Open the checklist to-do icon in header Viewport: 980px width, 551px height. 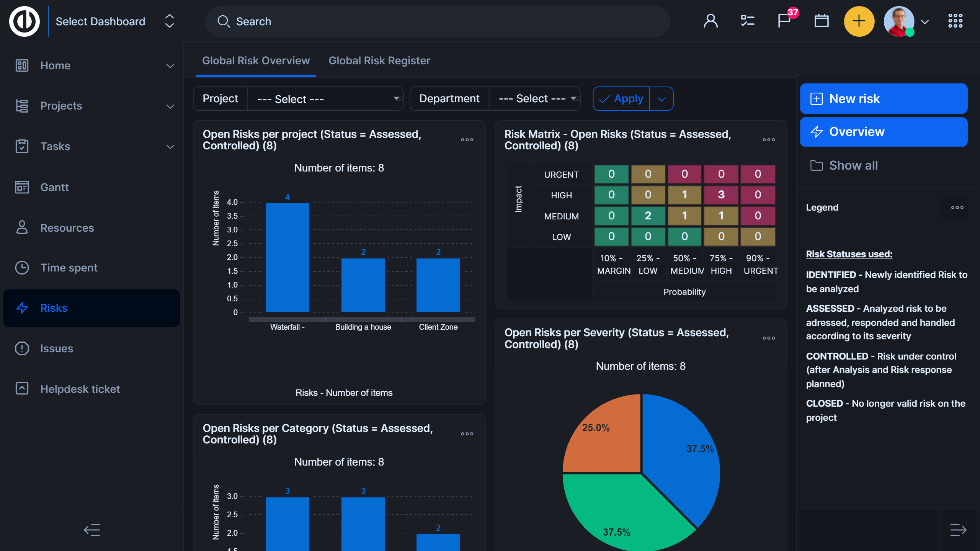coord(747,21)
